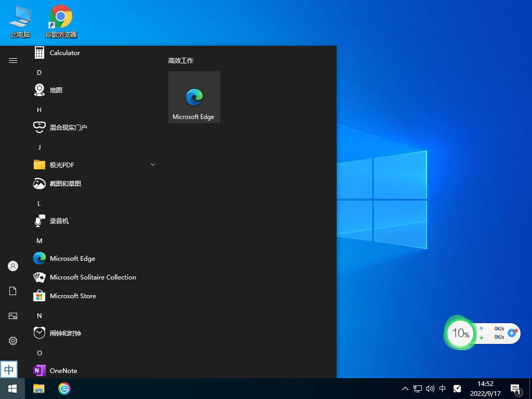
Task: Expand the 极光PDF folder in app list
Action: tap(152, 164)
